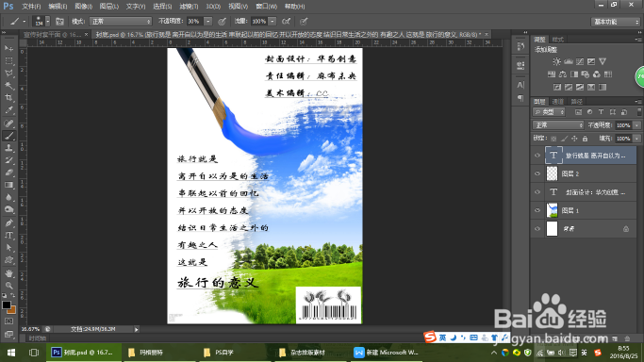Add a Levels adjustment
Viewport: 644px width, 362px height.
[568, 61]
